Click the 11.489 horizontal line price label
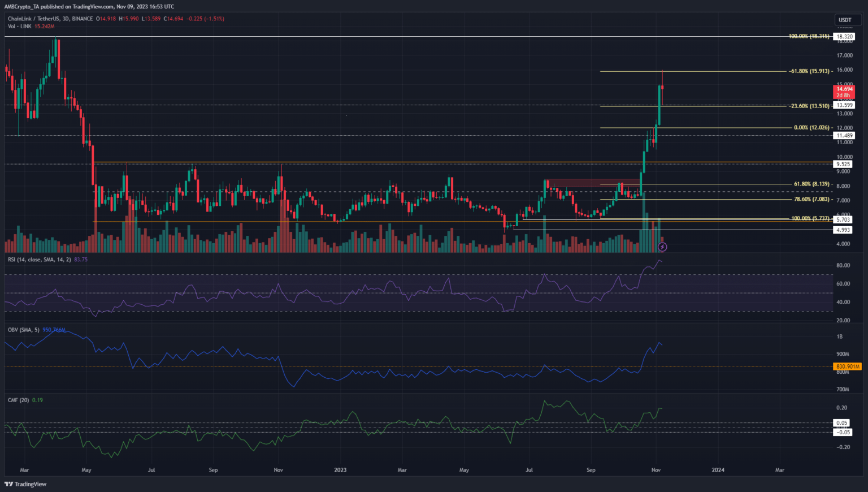The width and height of the screenshot is (868, 492). (x=844, y=136)
